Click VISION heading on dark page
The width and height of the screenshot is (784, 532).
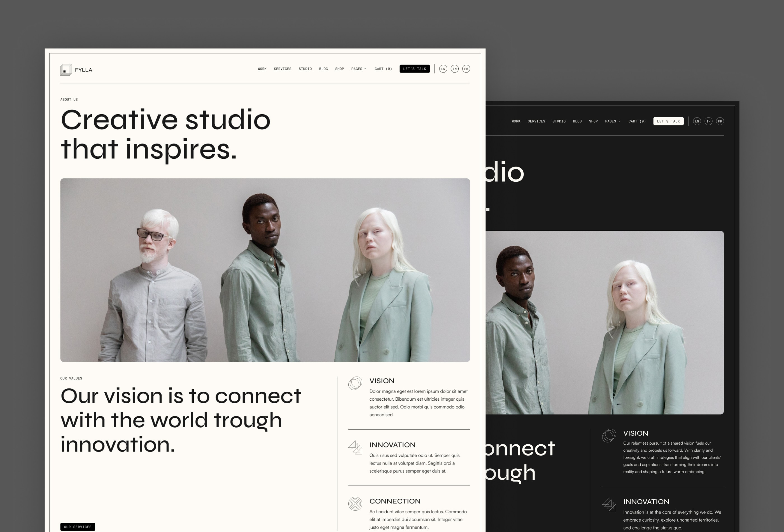click(636, 433)
